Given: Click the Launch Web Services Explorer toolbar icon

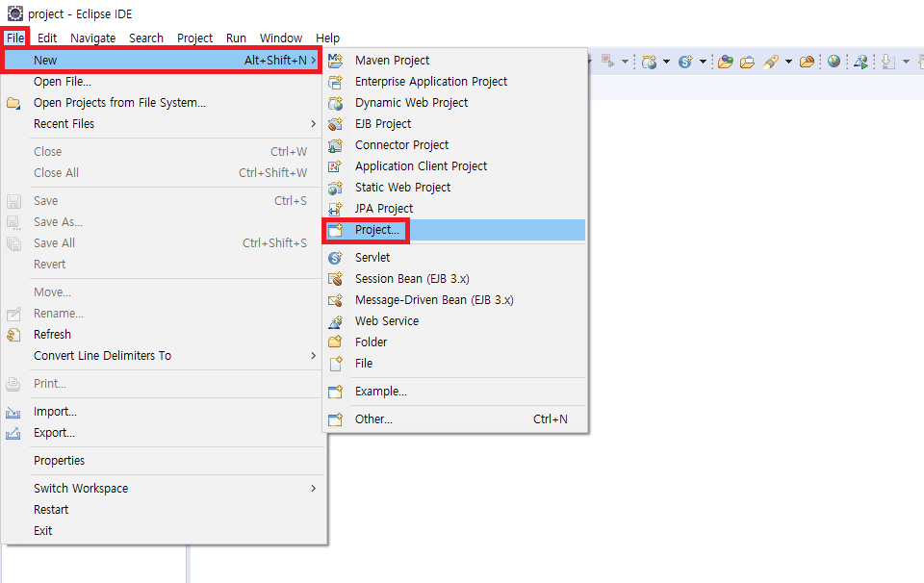Looking at the screenshot, I should [x=860, y=62].
